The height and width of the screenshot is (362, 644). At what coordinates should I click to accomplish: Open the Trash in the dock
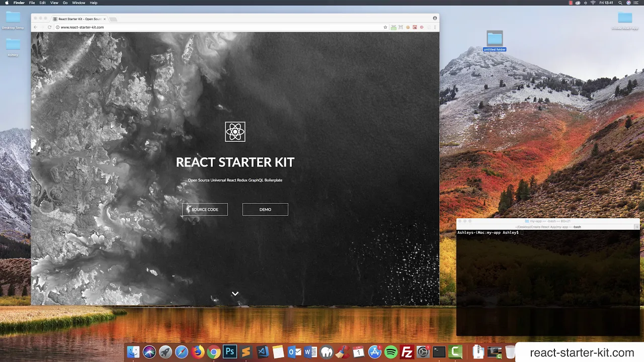[x=510, y=352]
